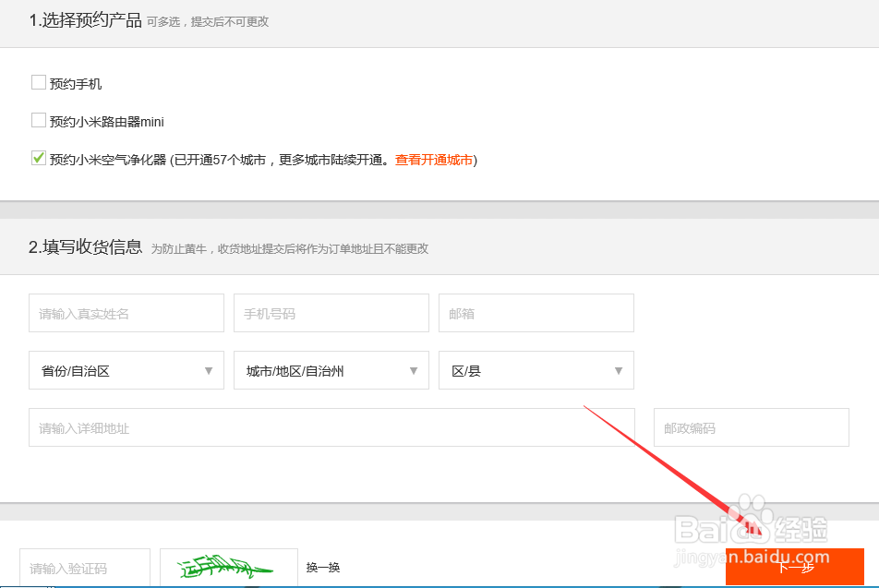Click the orange 下一步 button

[x=795, y=568]
